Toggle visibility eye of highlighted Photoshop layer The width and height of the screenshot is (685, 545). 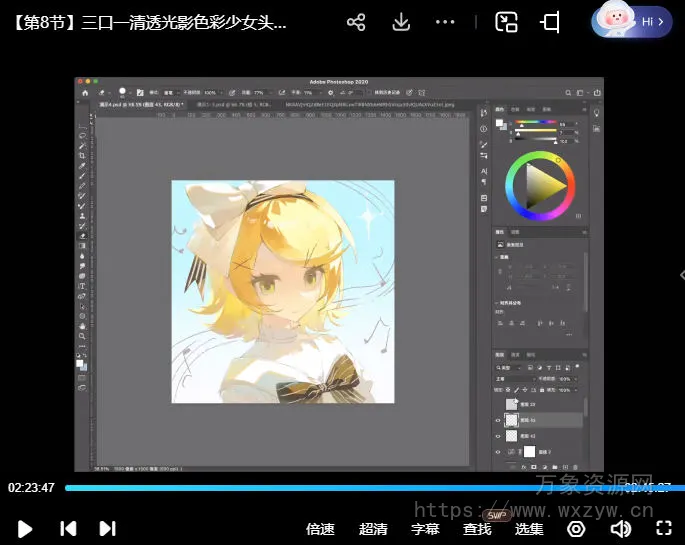pyautogui.click(x=498, y=421)
